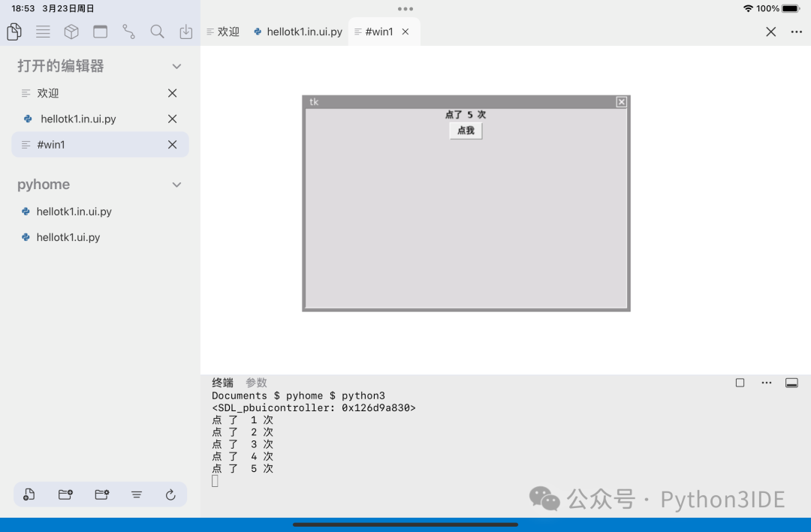The image size is (811, 532).
Task: Refresh the explorer with the reload icon
Action: coord(170,494)
